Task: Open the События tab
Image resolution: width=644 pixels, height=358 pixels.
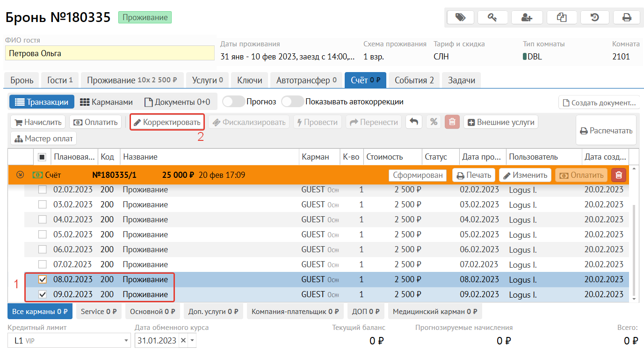Action: point(414,80)
